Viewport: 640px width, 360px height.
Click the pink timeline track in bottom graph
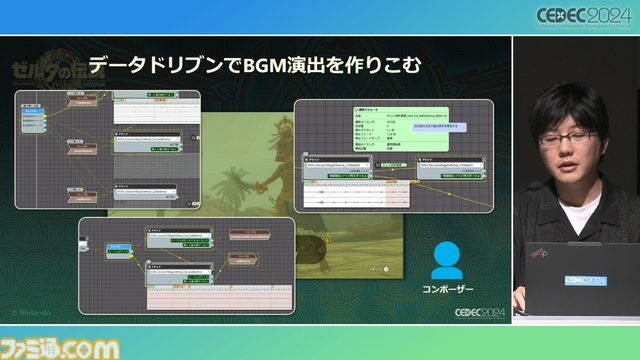tap(219, 297)
